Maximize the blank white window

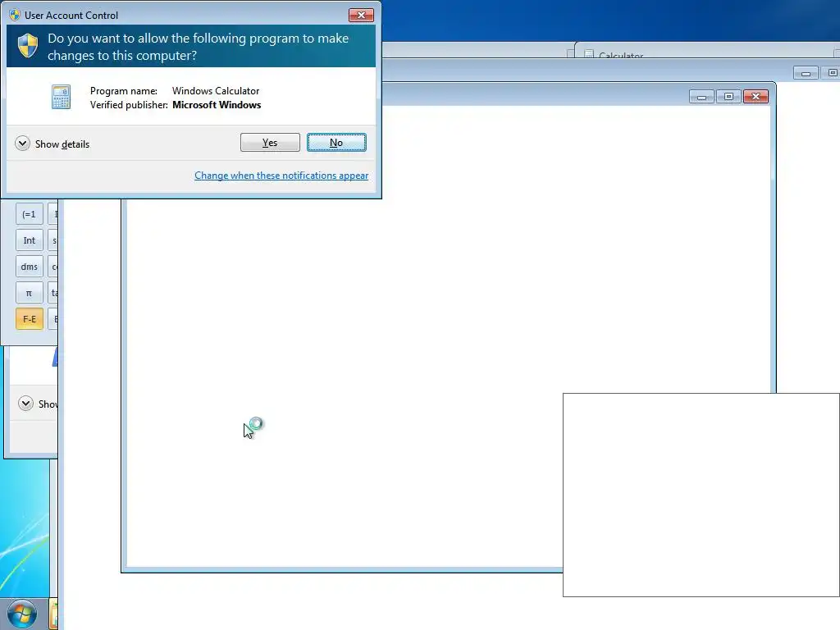(x=728, y=97)
